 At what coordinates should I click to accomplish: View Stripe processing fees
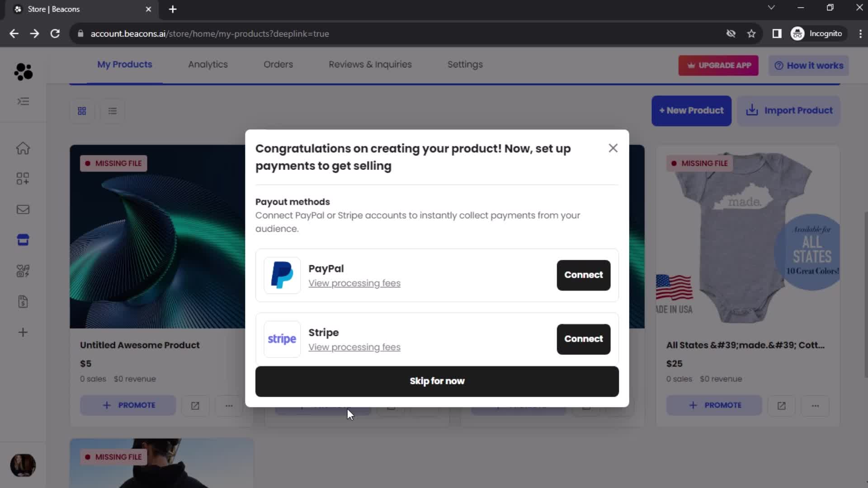[x=354, y=346]
